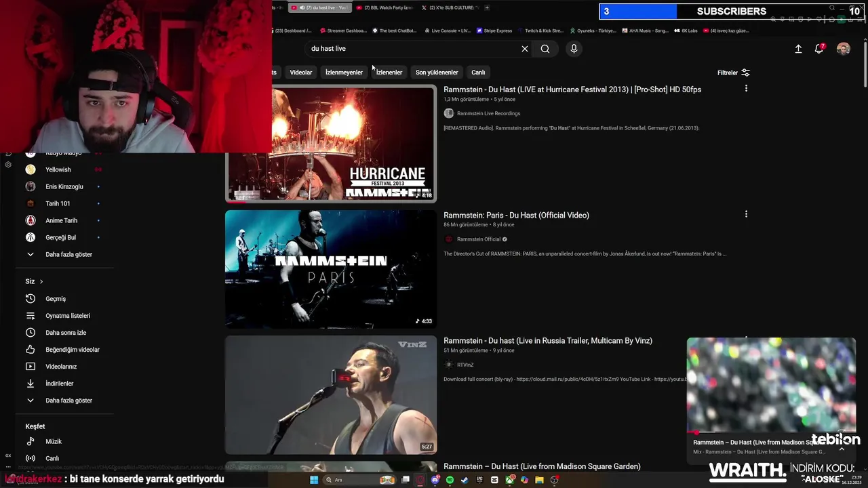Open Rammstein Du Hast Hurricane Festival title
Image resolution: width=868 pixels, height=488 pixels.
(572, 89)
